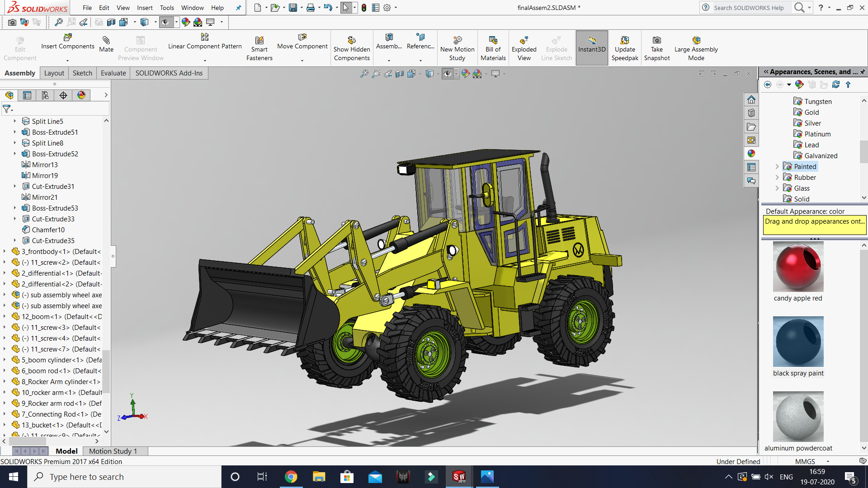Click Show Hidden Components
Image resolution: width=868 pixels, height=488 pixels.
[352, 48]
